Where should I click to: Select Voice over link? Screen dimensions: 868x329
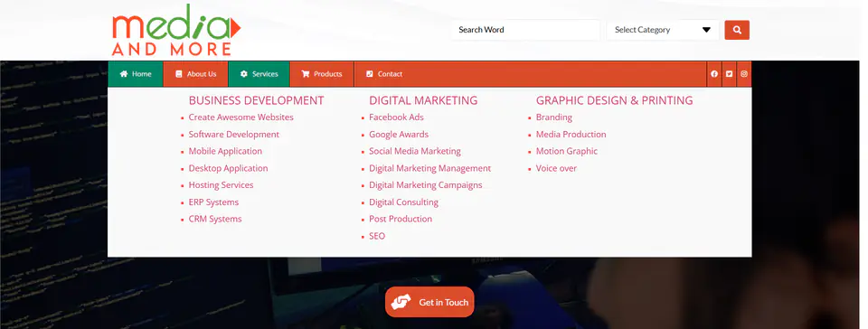click(x=556, y=168)
